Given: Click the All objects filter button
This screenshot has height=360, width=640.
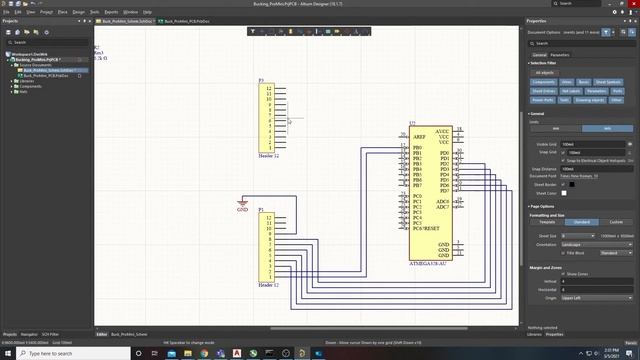Looking at the screenshot, I should coord(544,73).
